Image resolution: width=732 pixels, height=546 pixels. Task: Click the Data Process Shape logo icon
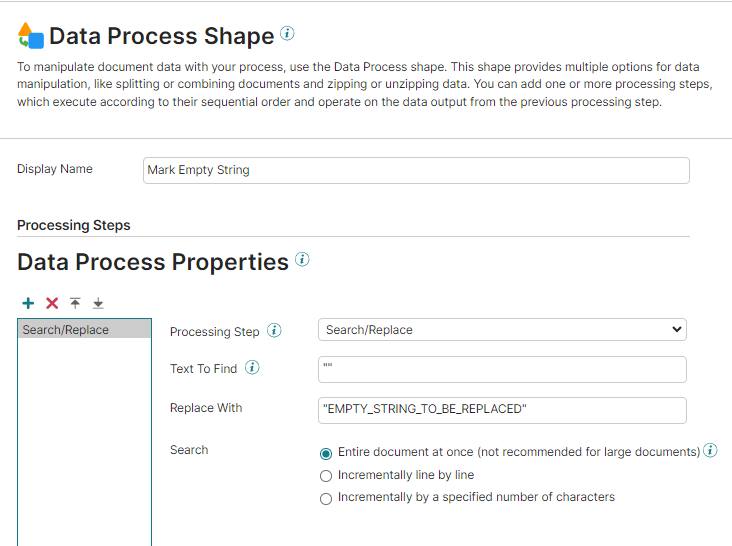pyautogui.click(x=31, y=37)
